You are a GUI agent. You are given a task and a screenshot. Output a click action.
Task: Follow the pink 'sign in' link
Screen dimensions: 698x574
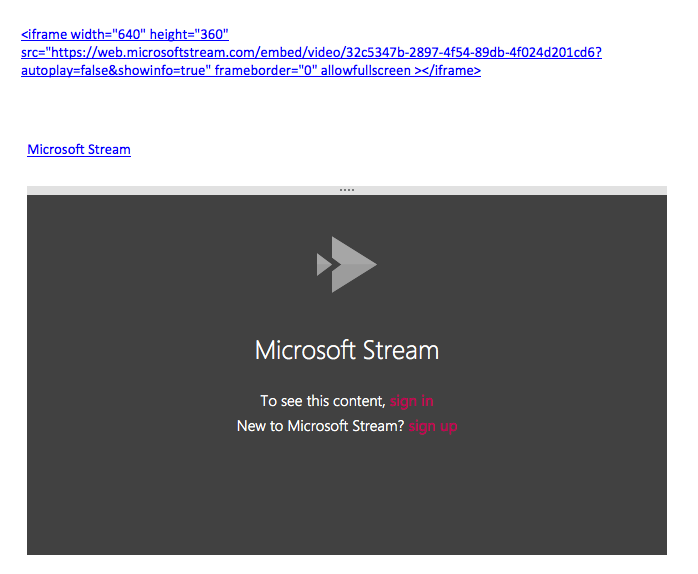[411, 401]
